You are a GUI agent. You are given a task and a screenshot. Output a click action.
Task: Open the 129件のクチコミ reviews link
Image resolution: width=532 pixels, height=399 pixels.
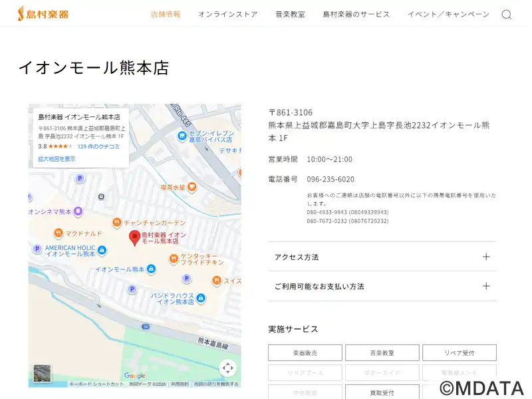[98, 146]
